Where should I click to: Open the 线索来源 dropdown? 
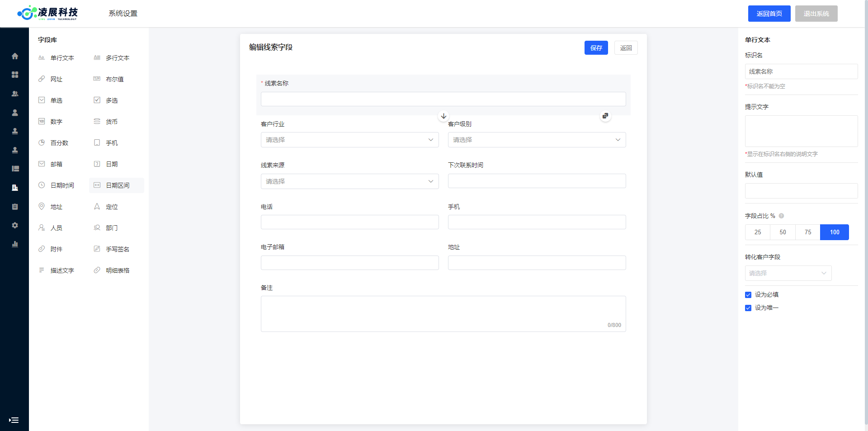tap(350, 181)
